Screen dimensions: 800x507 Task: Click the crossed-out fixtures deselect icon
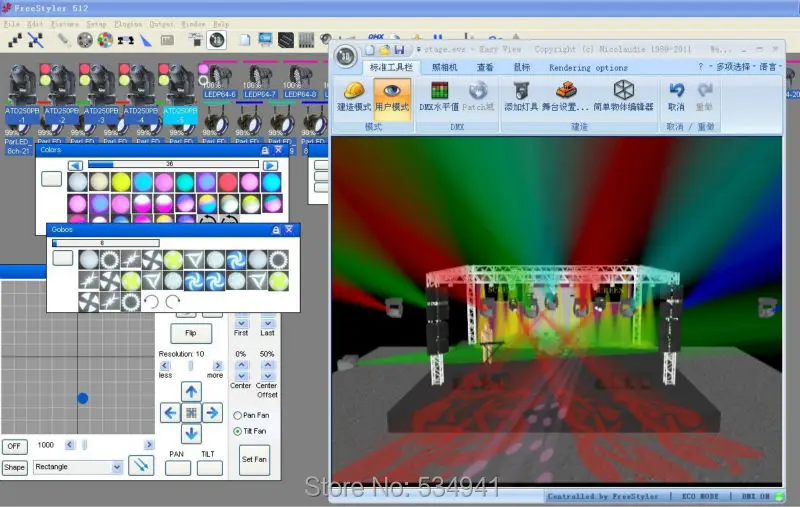[x=36, y=40]
